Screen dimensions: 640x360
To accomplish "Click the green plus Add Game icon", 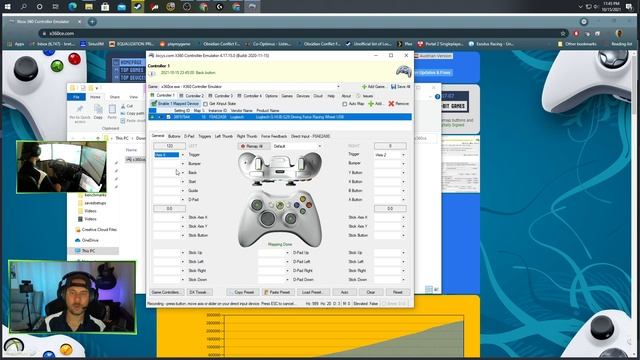I will [364, 87].
